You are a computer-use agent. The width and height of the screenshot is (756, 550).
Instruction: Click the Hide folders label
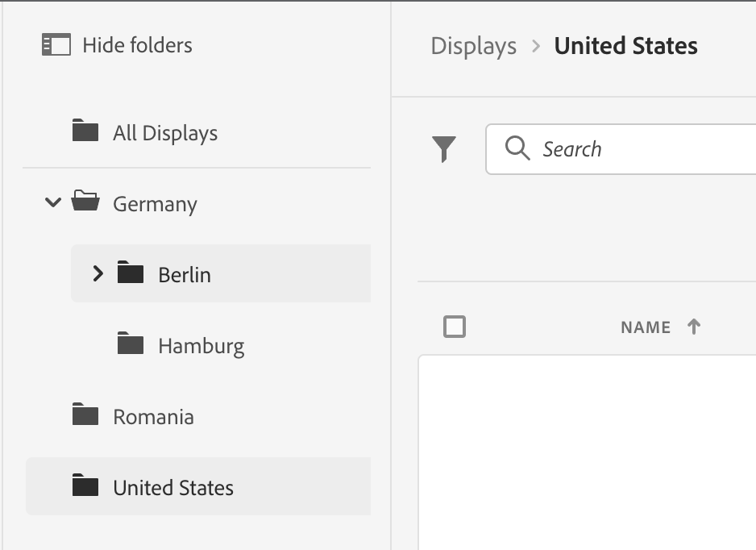(137, 45)
